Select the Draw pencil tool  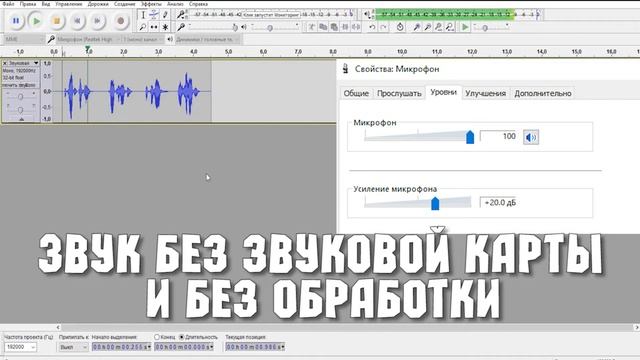pyautogui.click(x=165, y=15)
